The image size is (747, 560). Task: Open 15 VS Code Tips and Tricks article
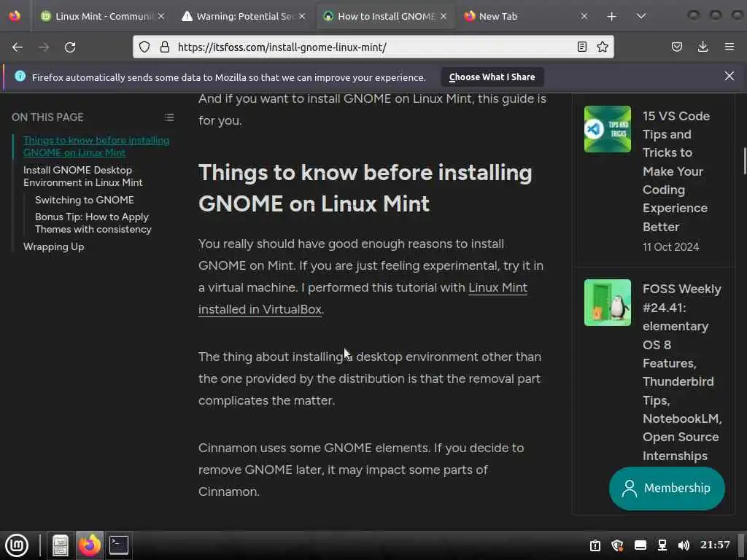coord(676,171)
